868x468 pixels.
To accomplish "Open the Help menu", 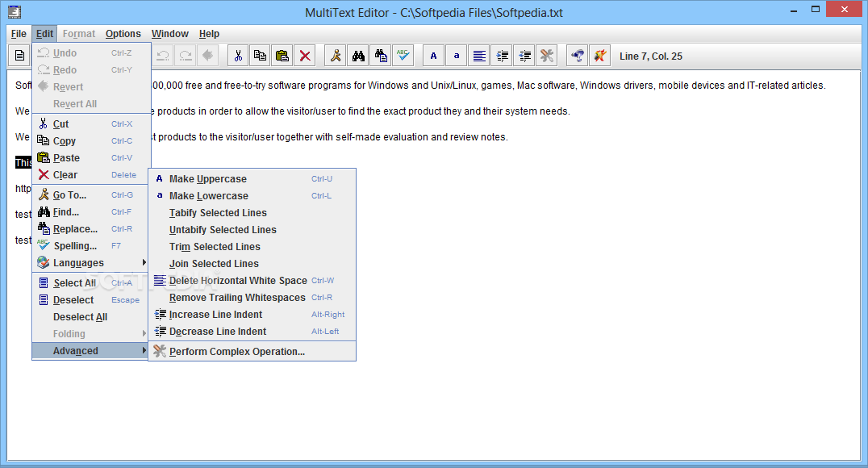I will (209, 34).
